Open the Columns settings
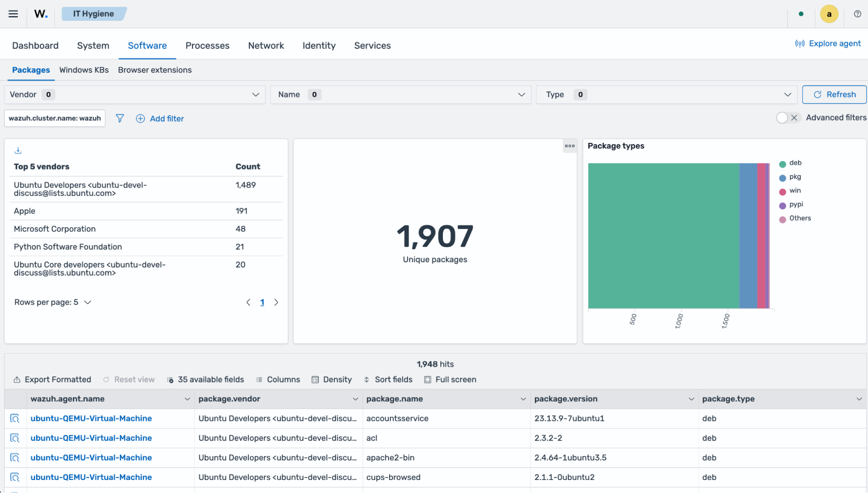 click(x=278, y=380)
